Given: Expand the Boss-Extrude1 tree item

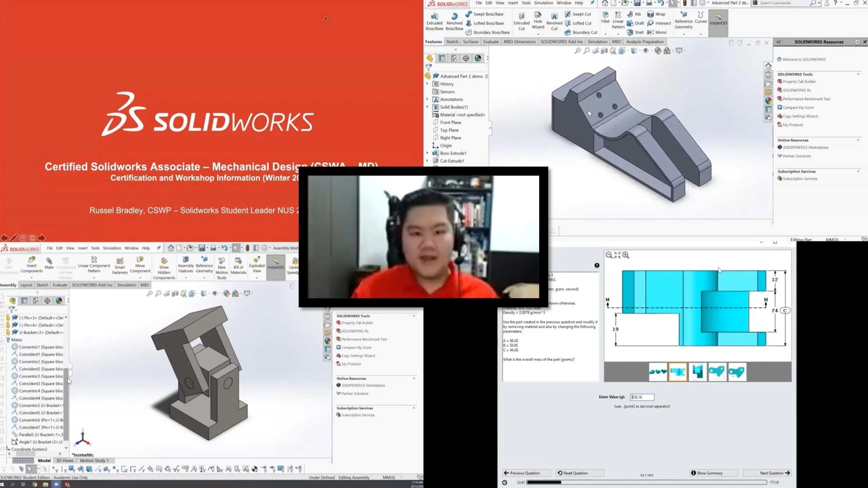Looking at the screenshot, I should point(427,153).
